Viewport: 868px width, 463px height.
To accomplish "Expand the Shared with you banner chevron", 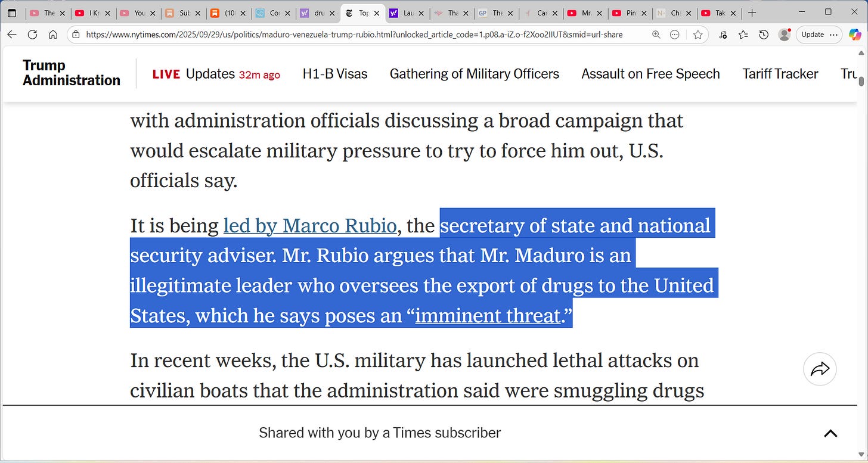I will click(x=830, y=433).
